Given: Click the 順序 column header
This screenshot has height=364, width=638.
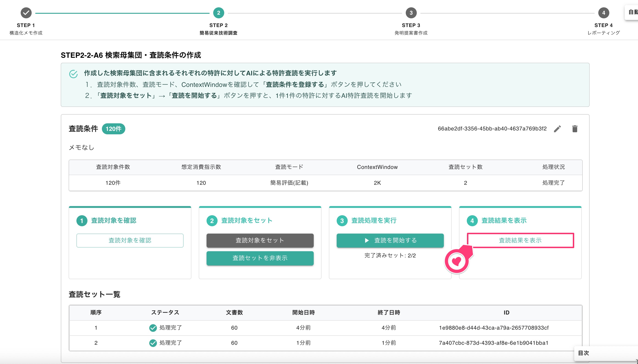Looking at the screenshot, I should [96, 312].
